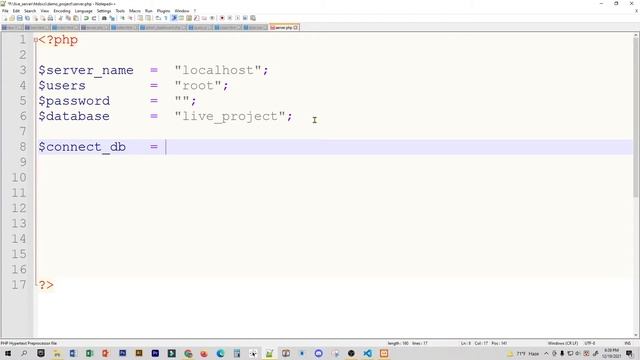Image resolution: width=640 pixels, height=360 pixels.
Task: Open the Window menu
Action: point(182,11)
